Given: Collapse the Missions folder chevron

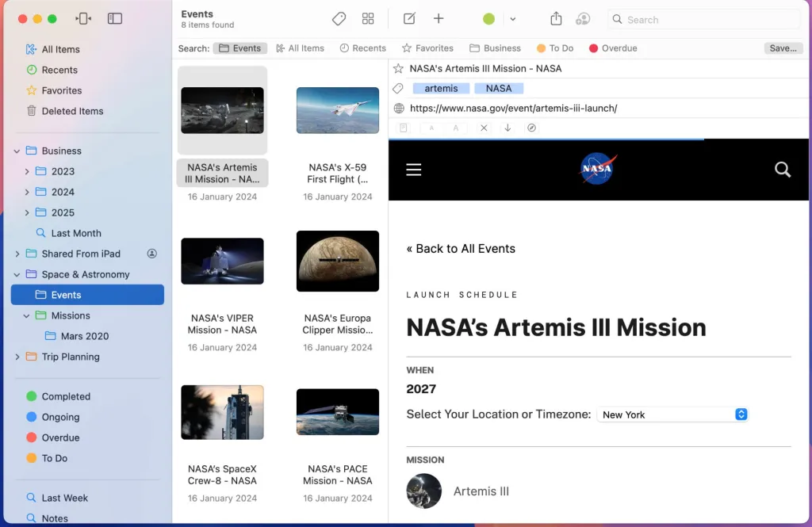Looking at the screenshot, I should pyautogui.click(x=26, y=315).
